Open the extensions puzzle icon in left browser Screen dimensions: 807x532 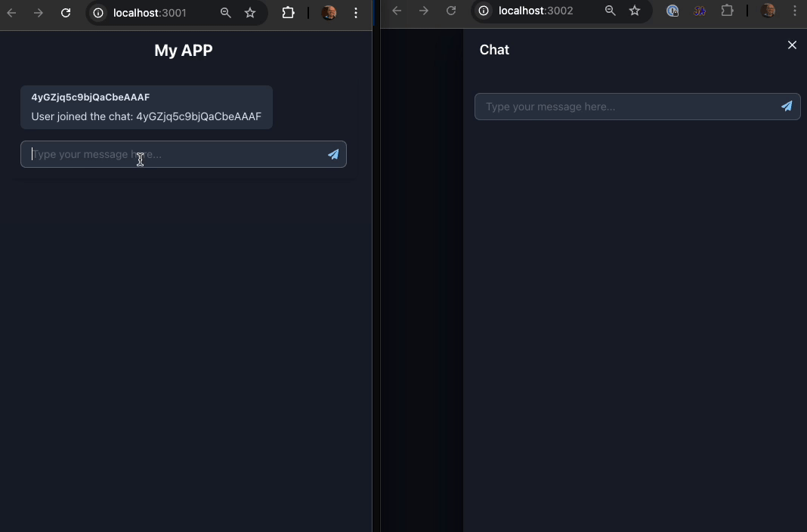(x=288, y=13)
